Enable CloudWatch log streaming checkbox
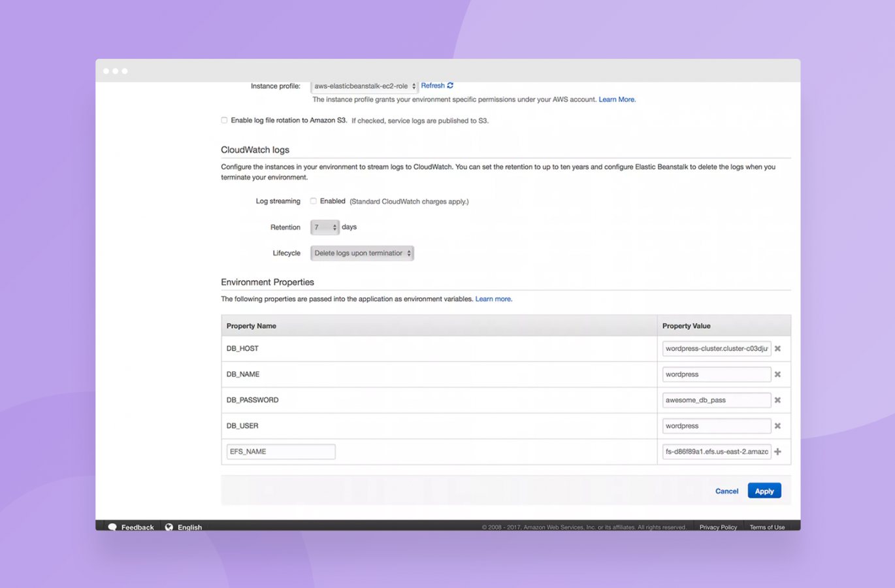The height and width of the screenshot is (588, 895). pos(314,201)
